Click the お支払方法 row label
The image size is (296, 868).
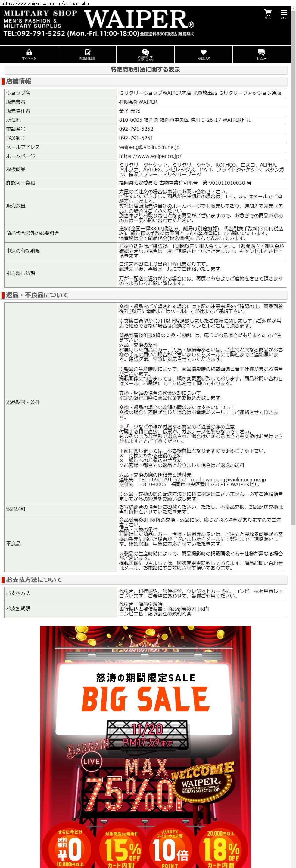61,593
